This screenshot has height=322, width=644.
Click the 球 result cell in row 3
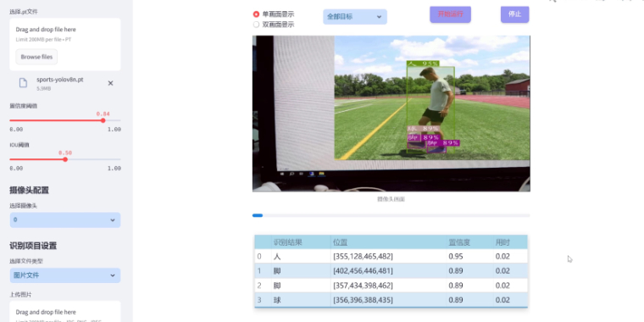pos(301,300)
